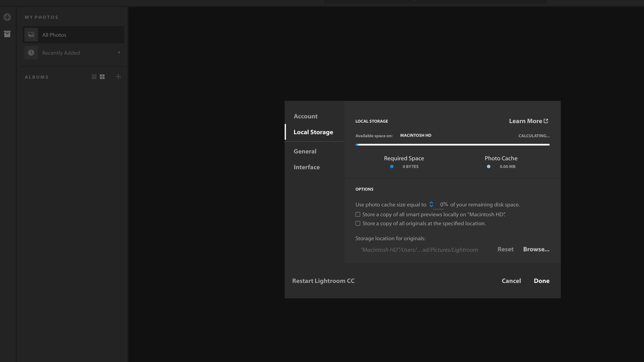Expand the Recently Added arrow
Screen dimensions: 644x362
119,52
